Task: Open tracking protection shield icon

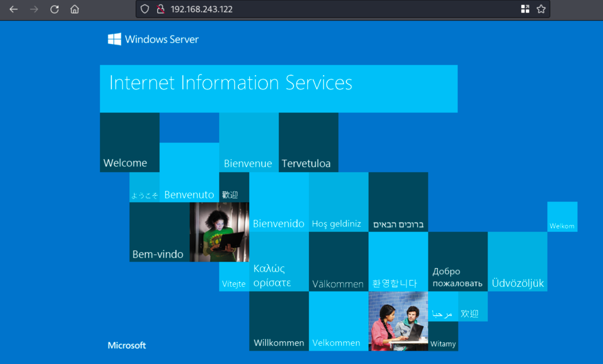Action: tap(145, 9)
